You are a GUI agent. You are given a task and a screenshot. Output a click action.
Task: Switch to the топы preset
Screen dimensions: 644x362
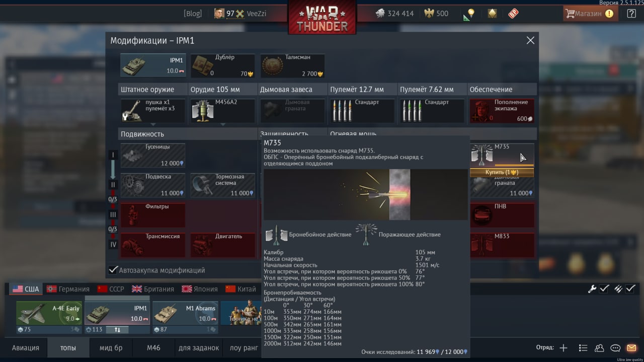(68, 348)
